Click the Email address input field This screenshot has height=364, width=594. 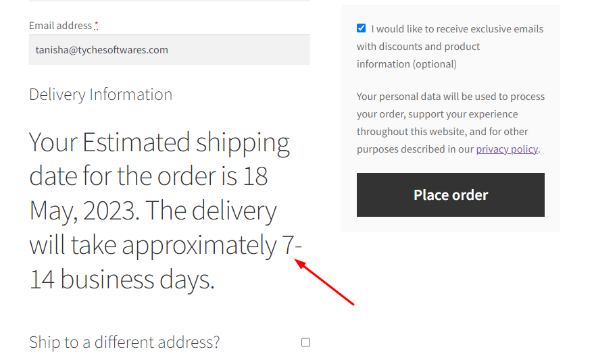(169, 50)
